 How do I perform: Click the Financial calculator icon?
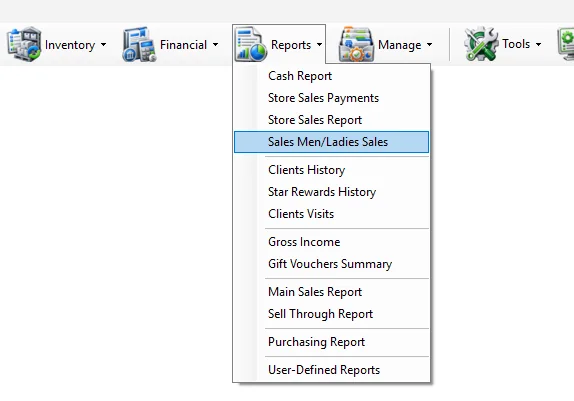139,44
